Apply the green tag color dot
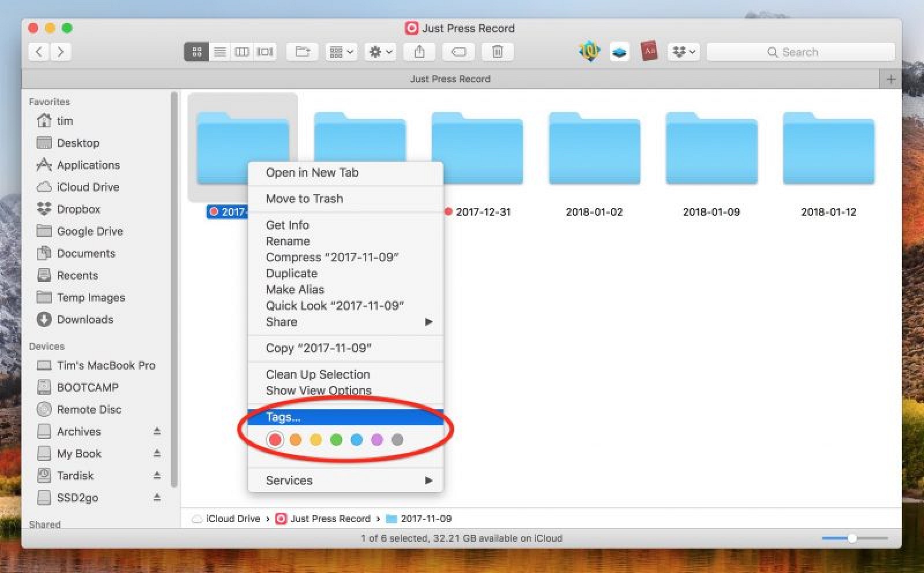The height and width of the screenshot is (573, 924). click(x=336, y=440)
